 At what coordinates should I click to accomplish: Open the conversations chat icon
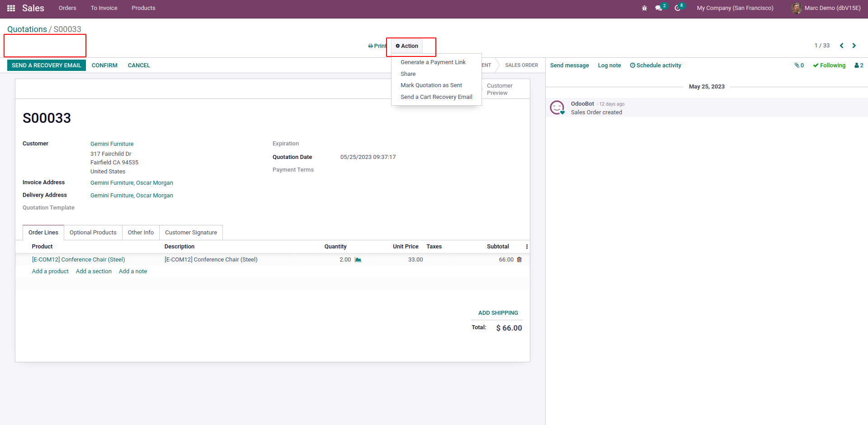pos(659,8)
